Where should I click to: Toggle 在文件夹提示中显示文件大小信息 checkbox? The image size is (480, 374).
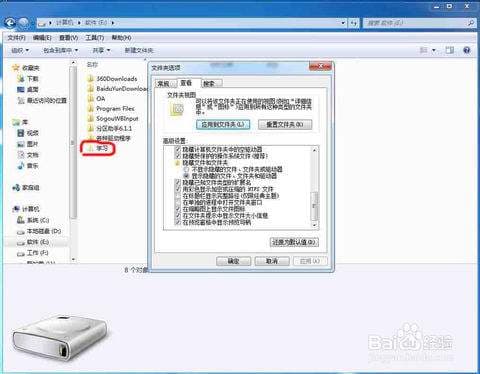[178, 216]
